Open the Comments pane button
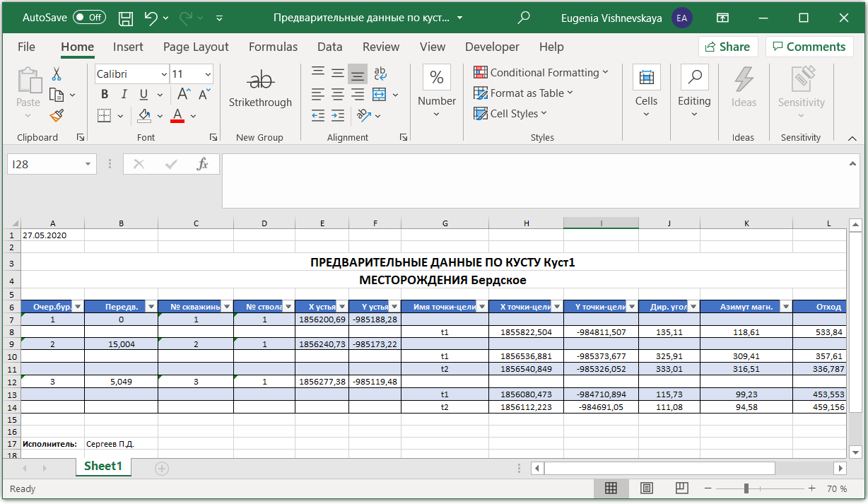The height and width of the screenshot is (504, 868). click(809, 47)
